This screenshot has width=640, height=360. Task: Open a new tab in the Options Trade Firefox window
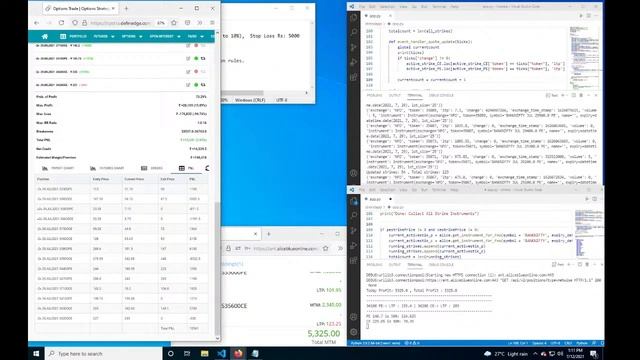[126, 8]
